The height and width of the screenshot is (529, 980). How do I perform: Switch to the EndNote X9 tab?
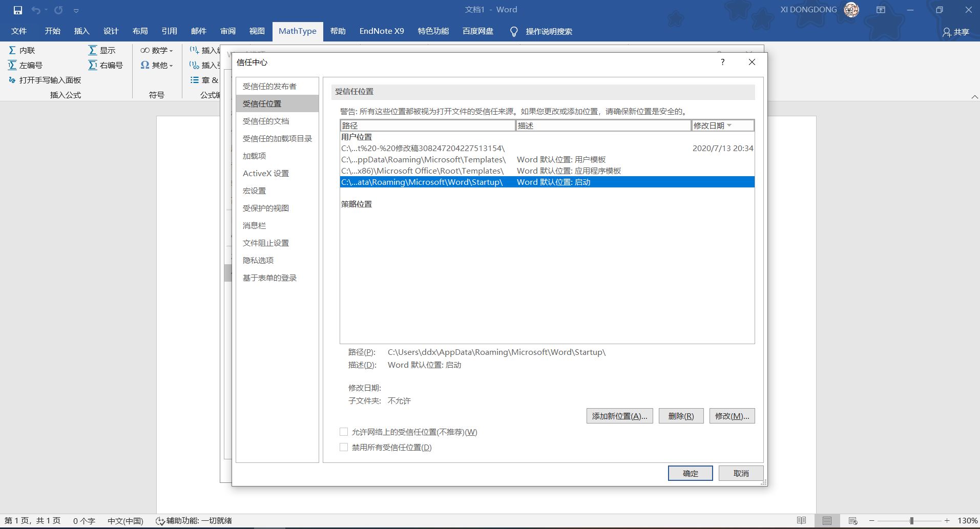coord(382,31)
